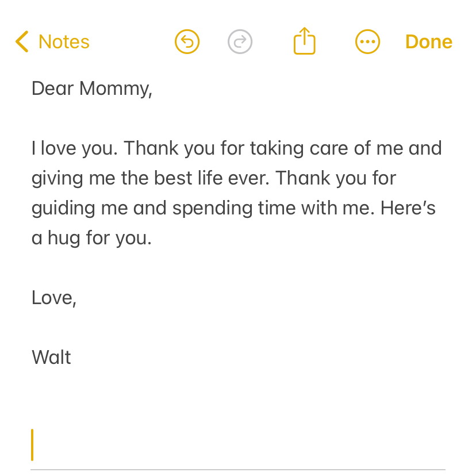Click 'spending time with me' phrase

click(273, 209)
